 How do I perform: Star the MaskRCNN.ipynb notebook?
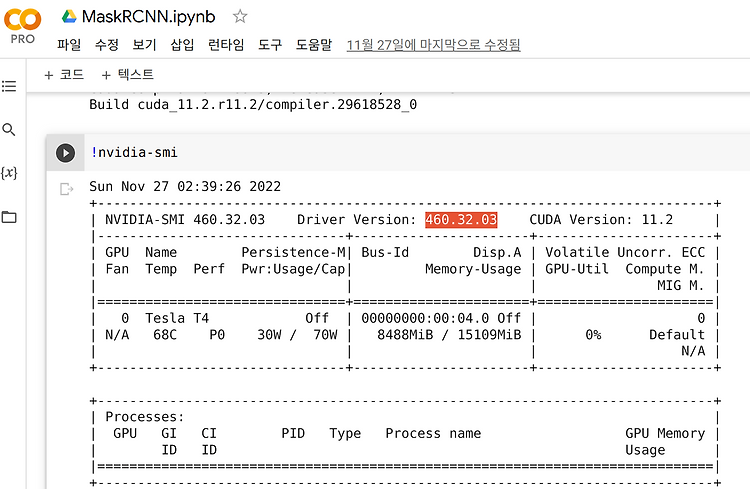[240, 17]
